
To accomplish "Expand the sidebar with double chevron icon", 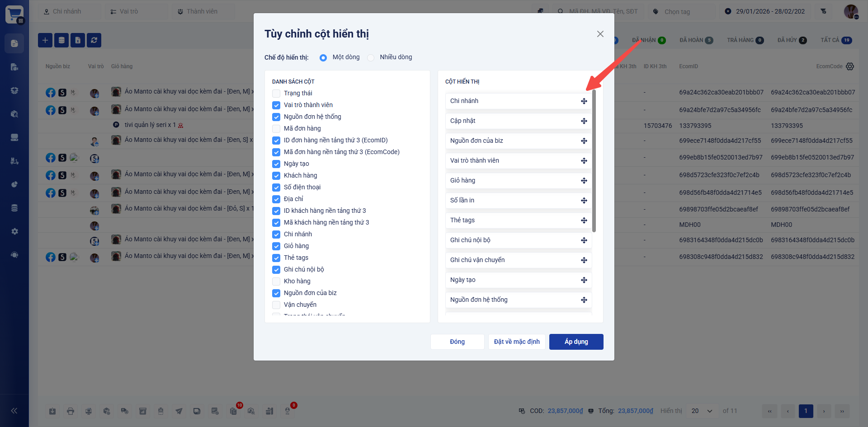I will coord(14,411).
